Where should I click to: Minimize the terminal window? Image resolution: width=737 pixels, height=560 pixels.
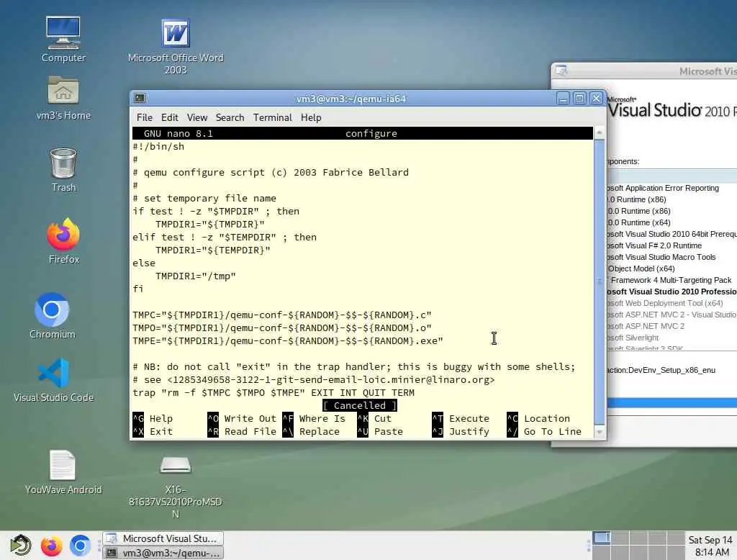563,99
